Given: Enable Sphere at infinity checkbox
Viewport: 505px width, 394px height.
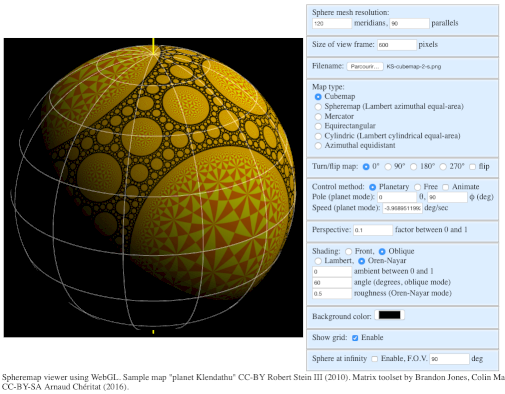Looking at the screenshot, I should pyautogui.click(x=375, y=359).
